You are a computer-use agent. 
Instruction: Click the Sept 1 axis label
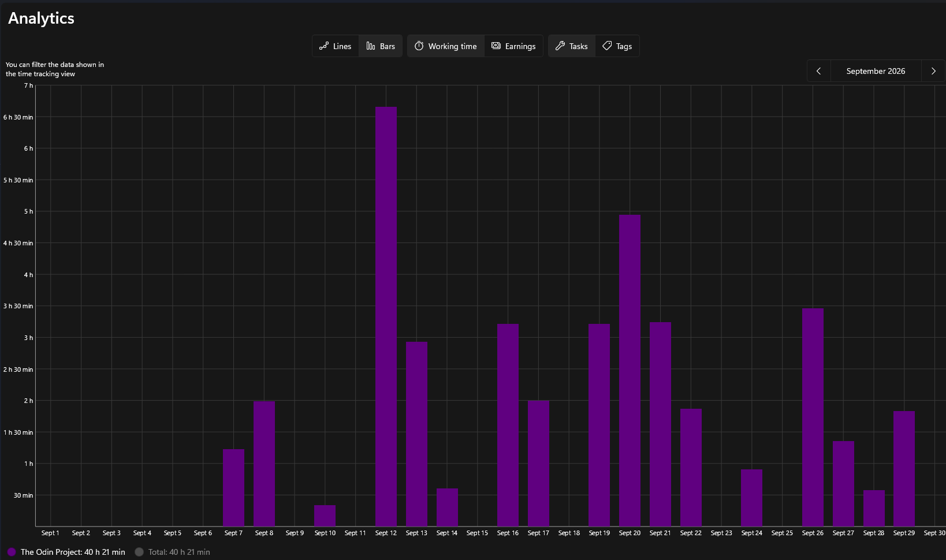[50, 533]
